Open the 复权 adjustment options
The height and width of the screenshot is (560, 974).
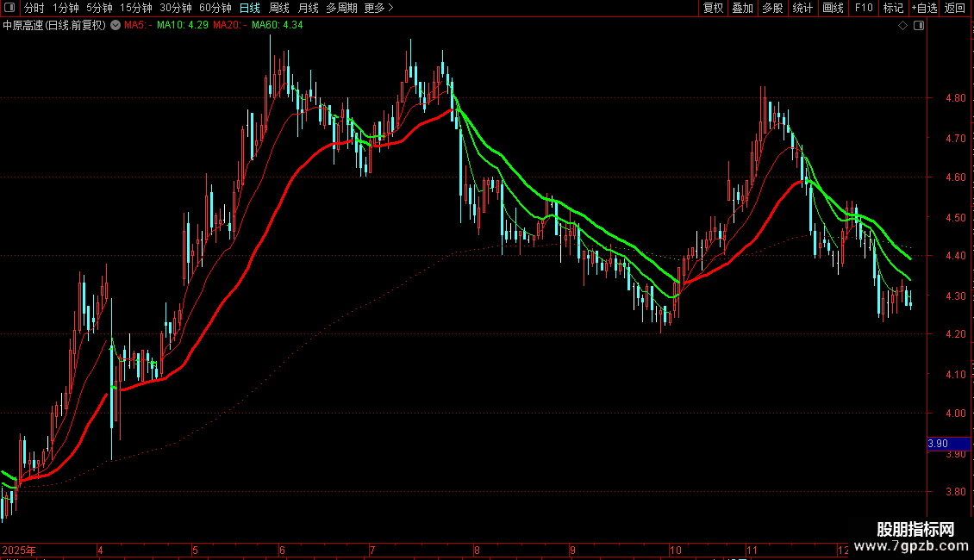pos(713,8)
